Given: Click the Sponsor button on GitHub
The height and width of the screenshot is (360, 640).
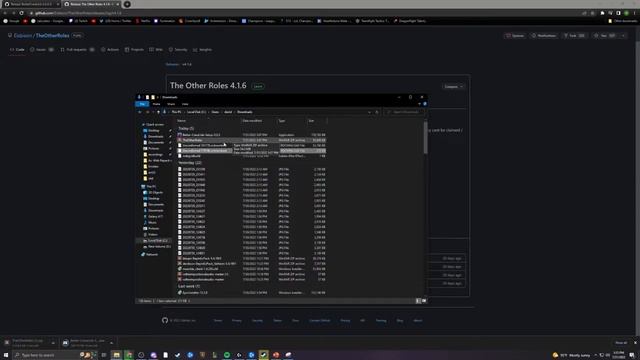Looking at the screenshot, I should [x=515, y=36].
